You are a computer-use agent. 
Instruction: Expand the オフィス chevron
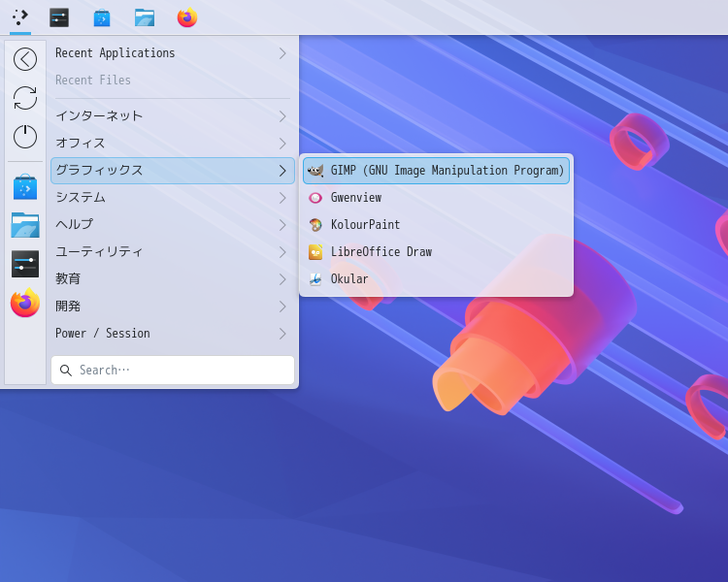tap(282, 144)
